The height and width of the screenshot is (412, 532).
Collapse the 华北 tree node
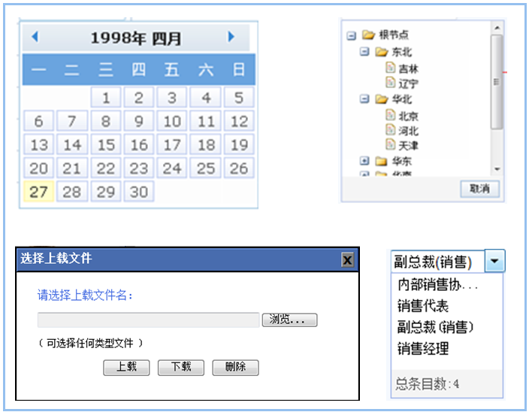[364, 98]
